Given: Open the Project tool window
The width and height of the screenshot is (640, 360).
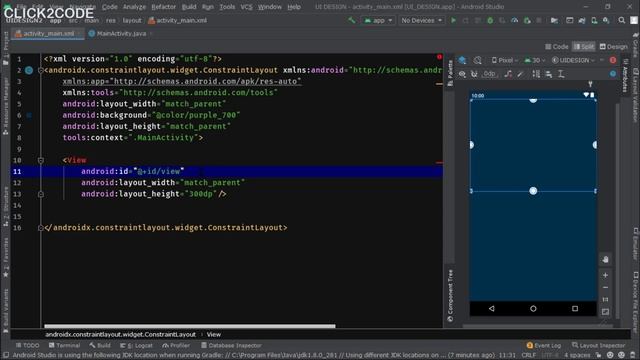Looking at the screenshot, I should coord(6,48).
